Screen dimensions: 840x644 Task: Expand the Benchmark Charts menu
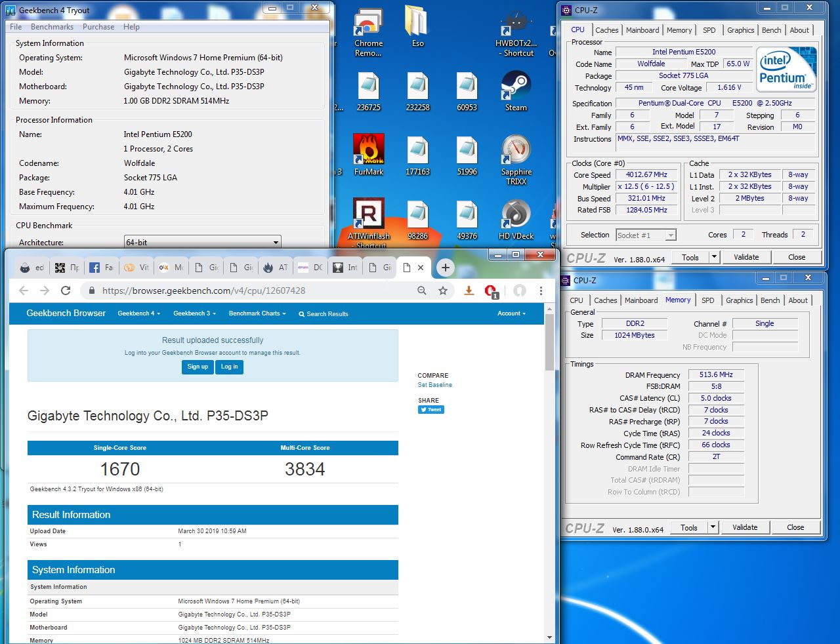(x=257, y=313)
